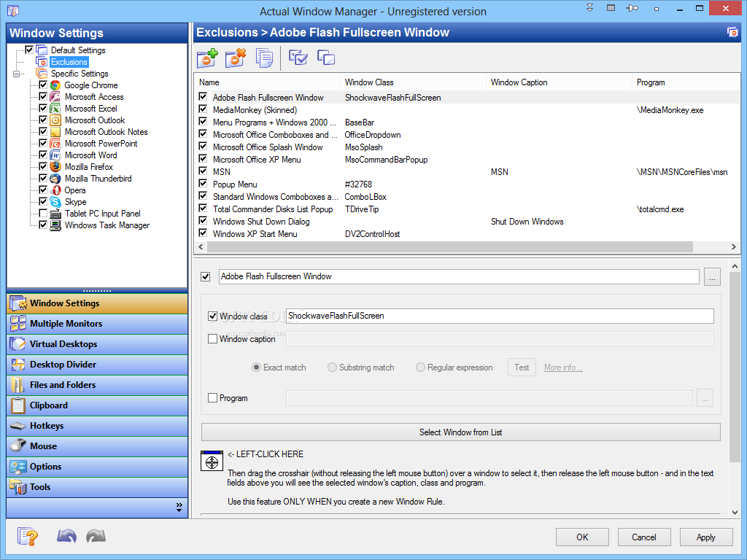Click the Microsoft Access icon in tree
747x560 pixels.
point(55,97)
